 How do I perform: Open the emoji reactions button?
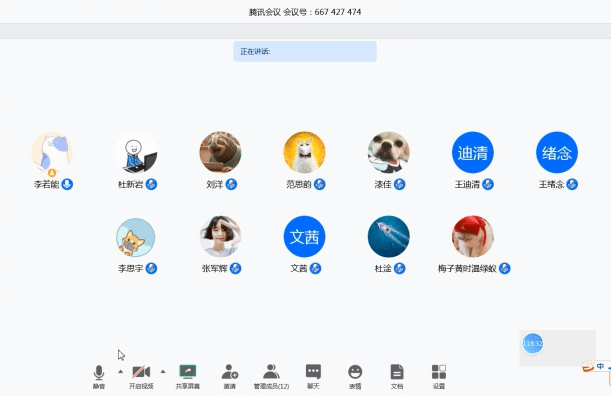click(x=355, y=376)
